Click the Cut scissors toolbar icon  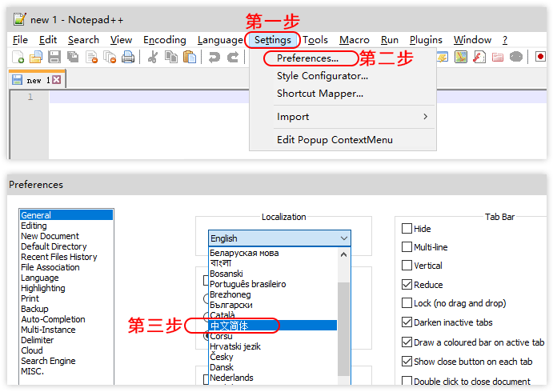coord(153,57)
